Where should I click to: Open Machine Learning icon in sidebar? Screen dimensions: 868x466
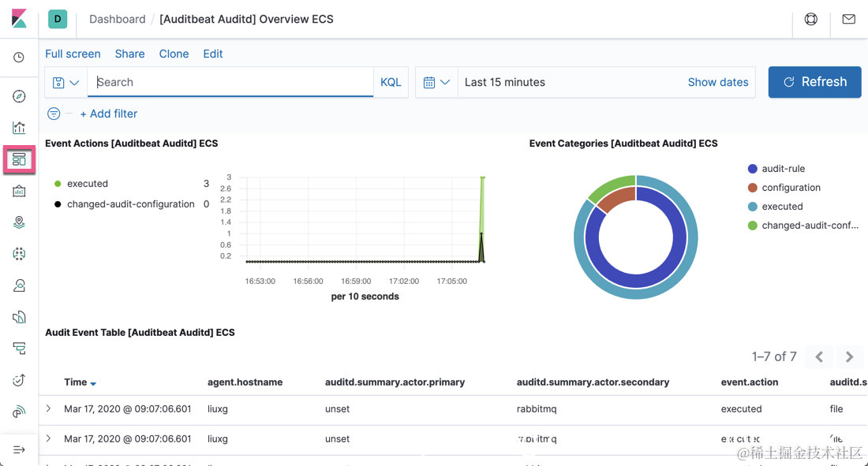click(x=19, y=254)
